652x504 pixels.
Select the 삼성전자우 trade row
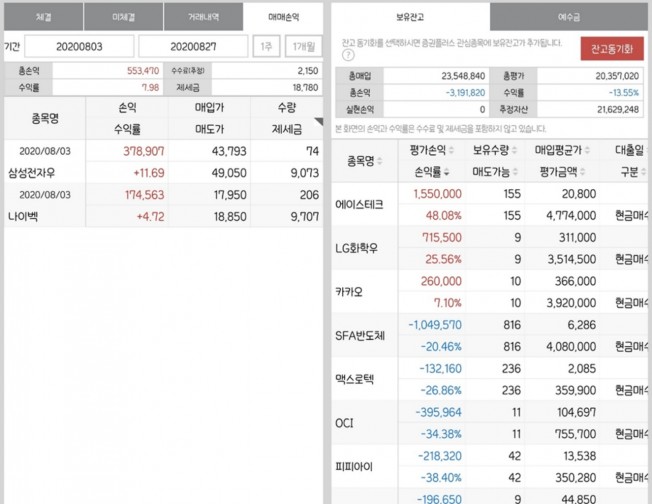pos(163,162)
